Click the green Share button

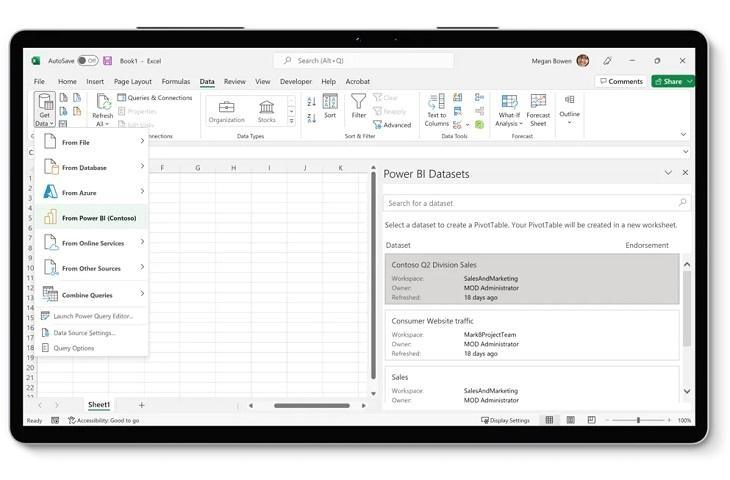pyautogui.click(x=673, y=81)
